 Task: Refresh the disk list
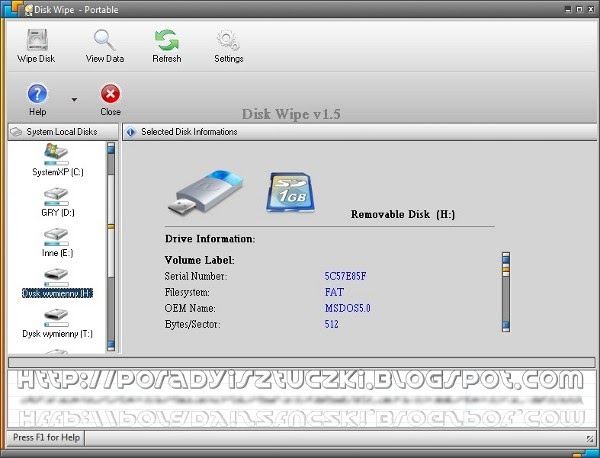[x=166, y=46]
